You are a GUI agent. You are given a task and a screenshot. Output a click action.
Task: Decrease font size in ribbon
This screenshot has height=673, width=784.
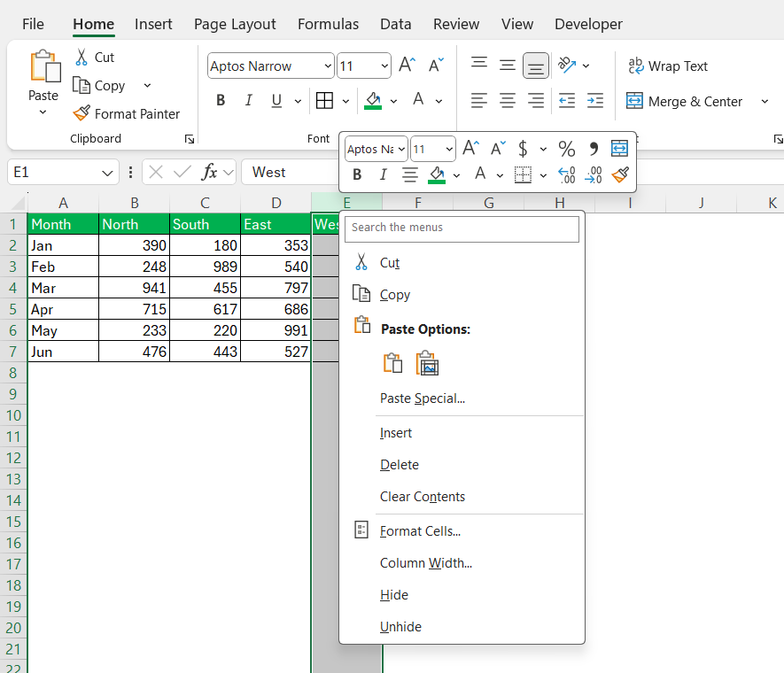coord(436,66)
